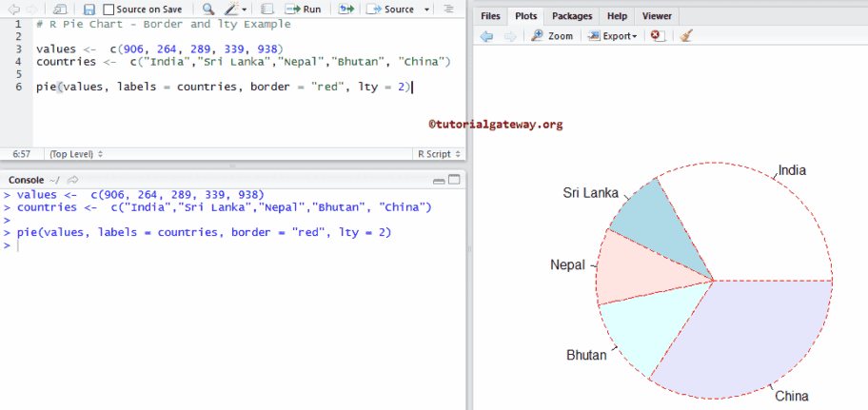
Task: Switch to the Files tab
Action: click(x=490, y=16)
